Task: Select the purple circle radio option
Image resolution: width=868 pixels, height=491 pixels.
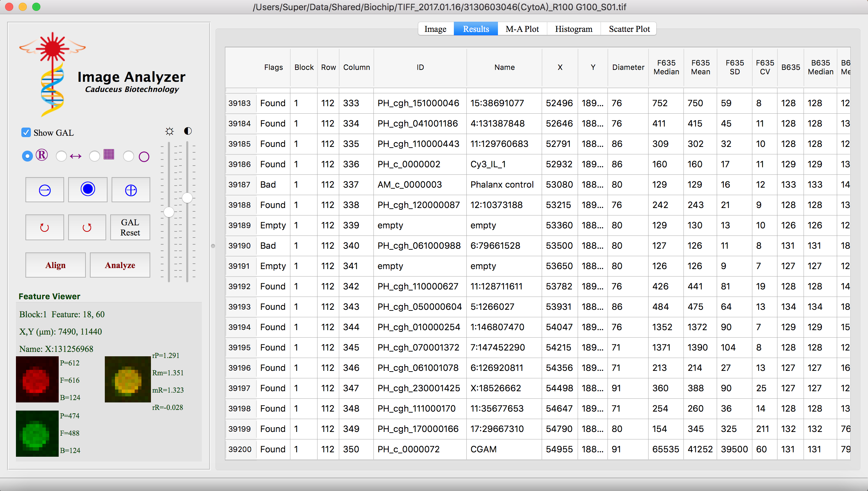Action: point(129,156)
